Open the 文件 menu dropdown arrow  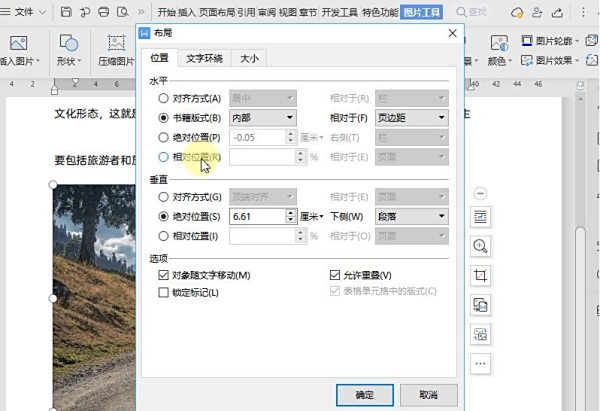coord(42,12)
